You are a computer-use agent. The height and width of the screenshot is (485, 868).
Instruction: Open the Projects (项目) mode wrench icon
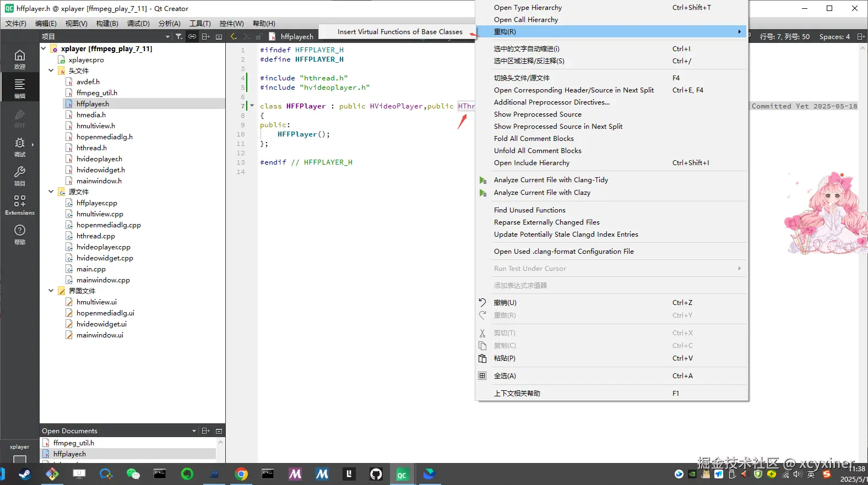click(x=20, y=176)
